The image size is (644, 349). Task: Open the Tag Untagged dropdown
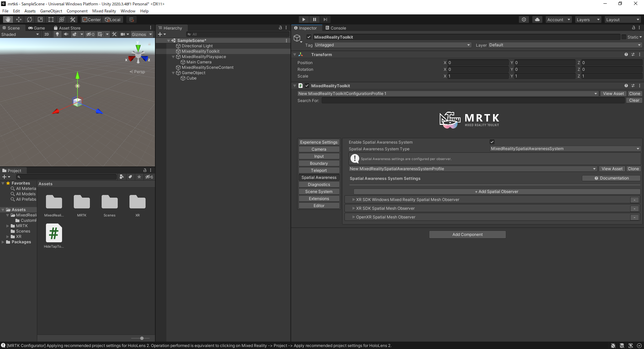(392, 45)
